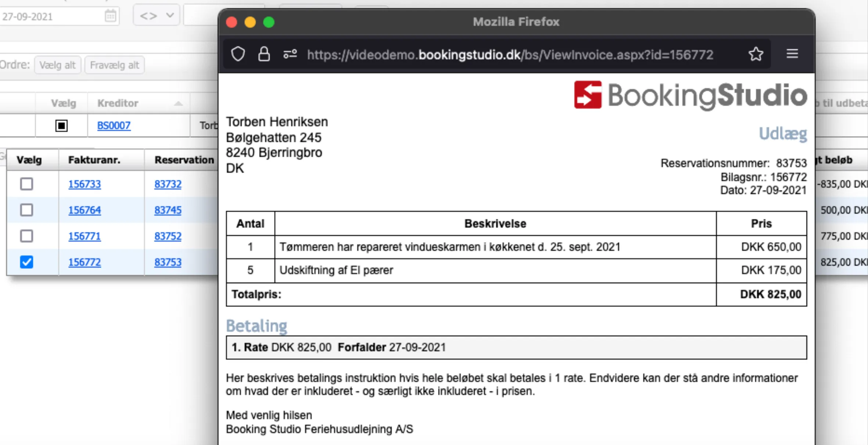Click the browser address bar URL
Image resolution: width=868 pixels, height=445 pixels.
511,54
